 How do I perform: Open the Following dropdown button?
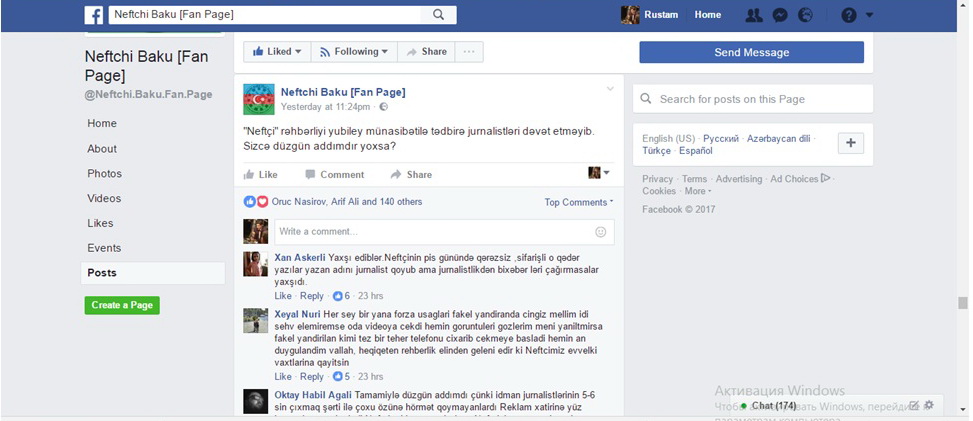click(x=354, y=52)
